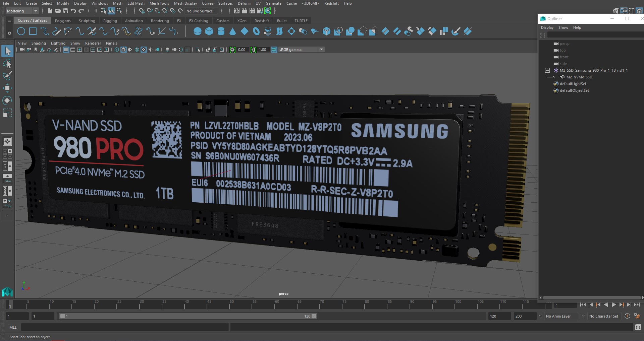Activate the Paint Selection tool
This screenshot has height=341, width=644.
[7, 76]
